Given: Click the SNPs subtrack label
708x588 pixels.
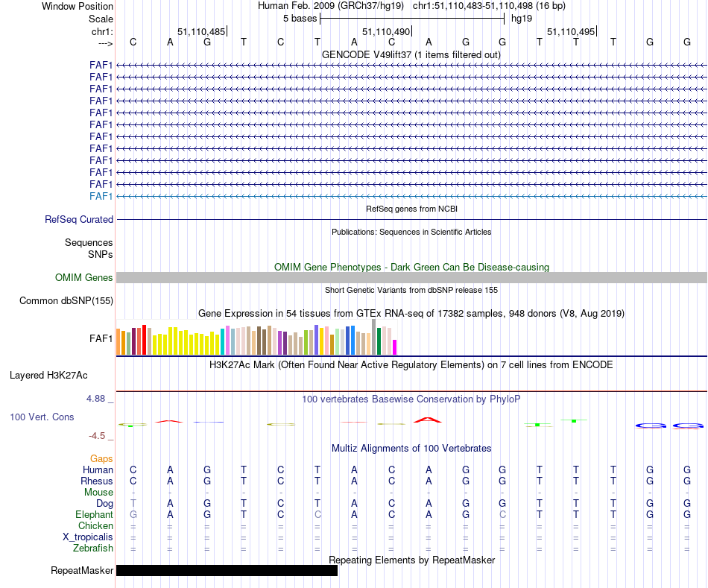Looking at the screenshot, I should (x=101, y=254).
